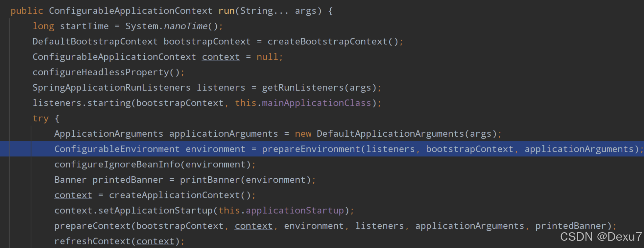Click ApplicationArguments type on declaration line
The image size is (644, 248).
(109, 134)
